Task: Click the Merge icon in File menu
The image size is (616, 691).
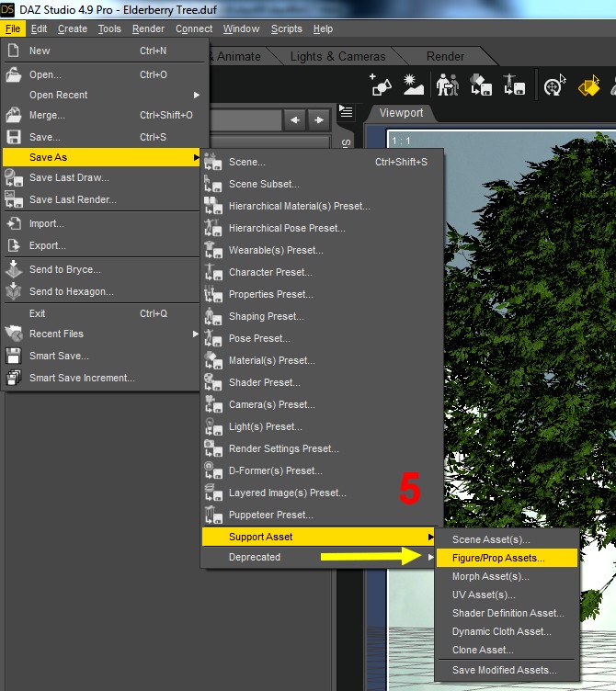Action: click(x=13, y=115)
